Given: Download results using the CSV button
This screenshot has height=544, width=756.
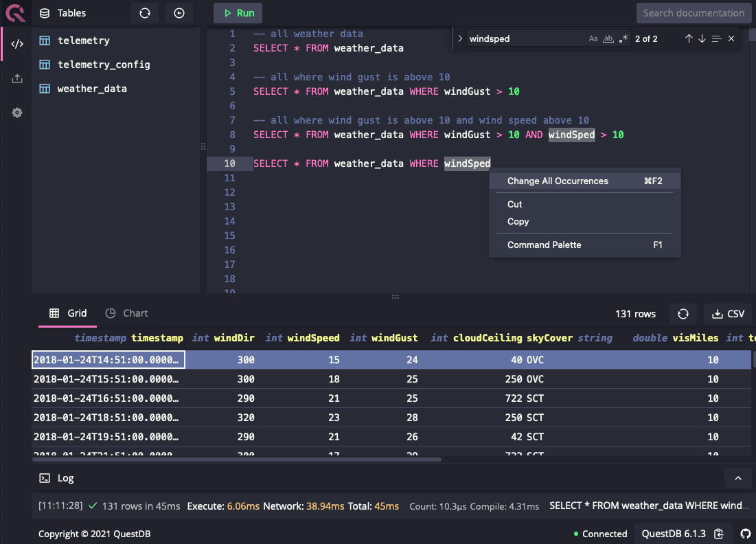Looking at the screenshot, I should (x=729, y=314).
